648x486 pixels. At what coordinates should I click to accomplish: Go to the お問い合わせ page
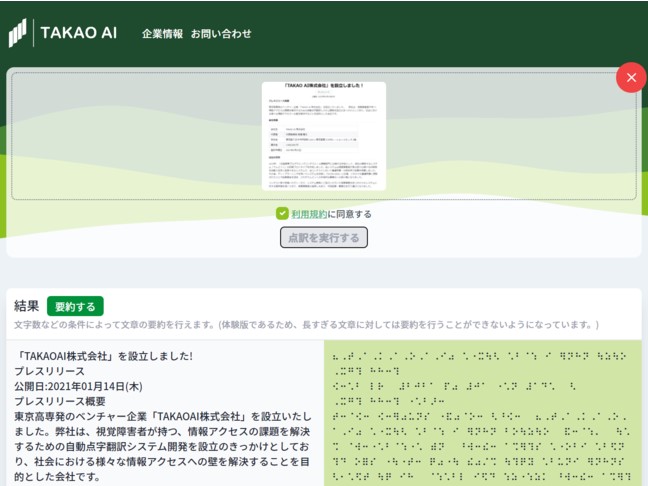221,33
